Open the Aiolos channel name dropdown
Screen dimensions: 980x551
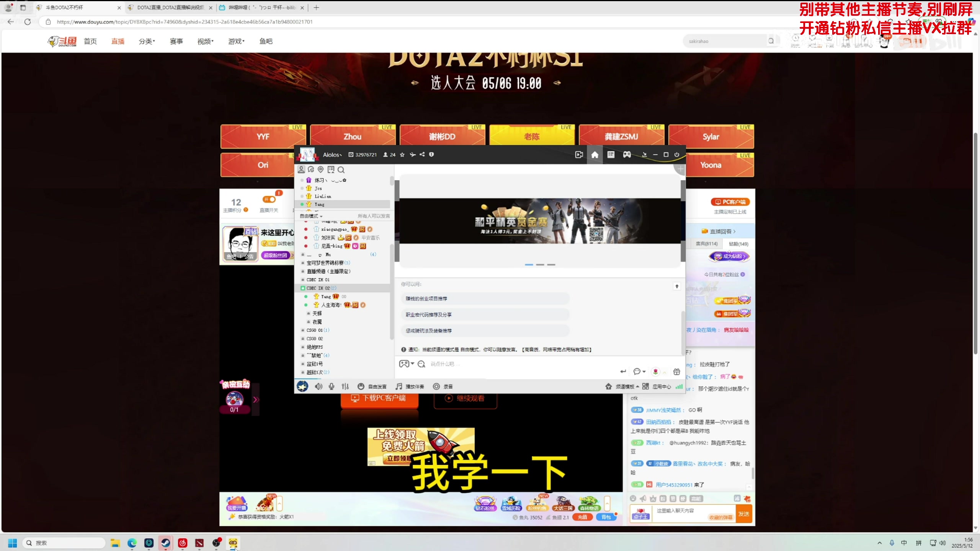tap(332, 155)
